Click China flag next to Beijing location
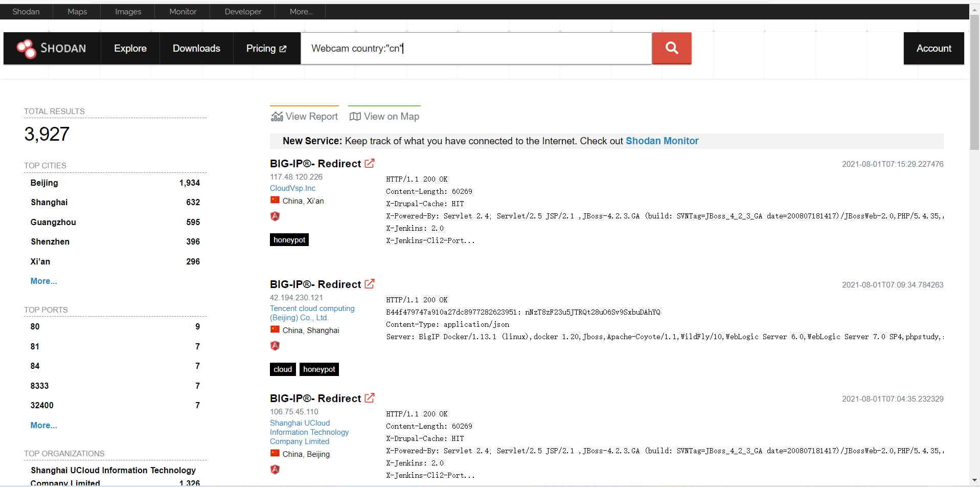Image resolution: width=980 pixels, height=487 pixels. 275,454
